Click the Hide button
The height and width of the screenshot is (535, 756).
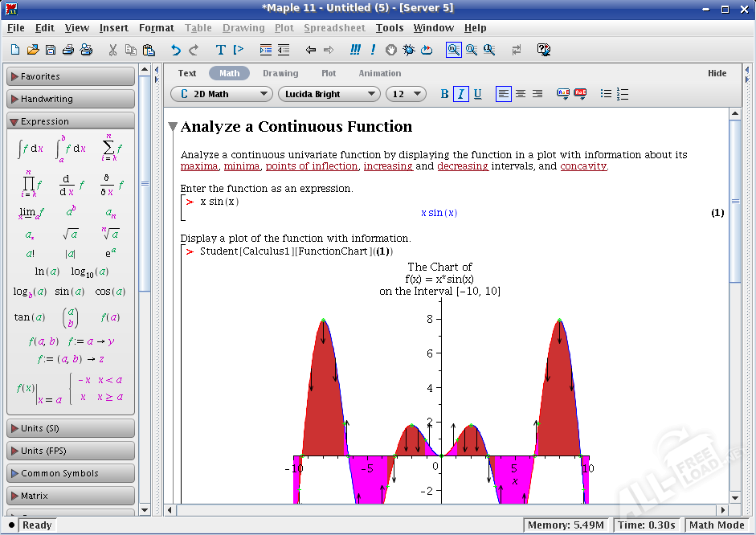(x=717, y=73)
